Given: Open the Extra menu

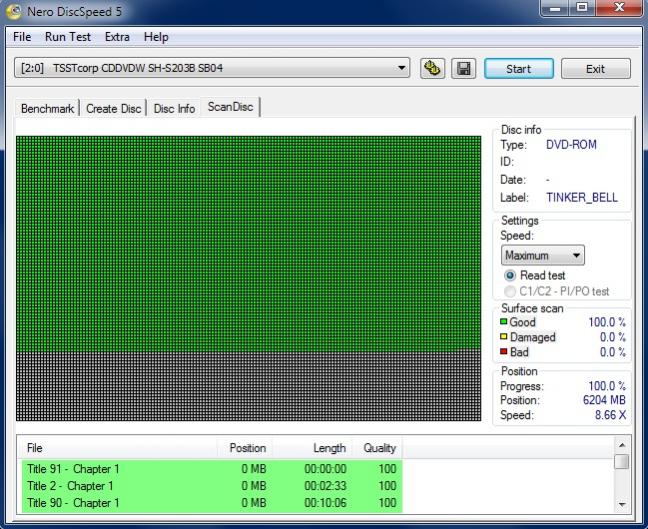Looking at the screenshot, I should pyautogui.click(x=117, y=37).
